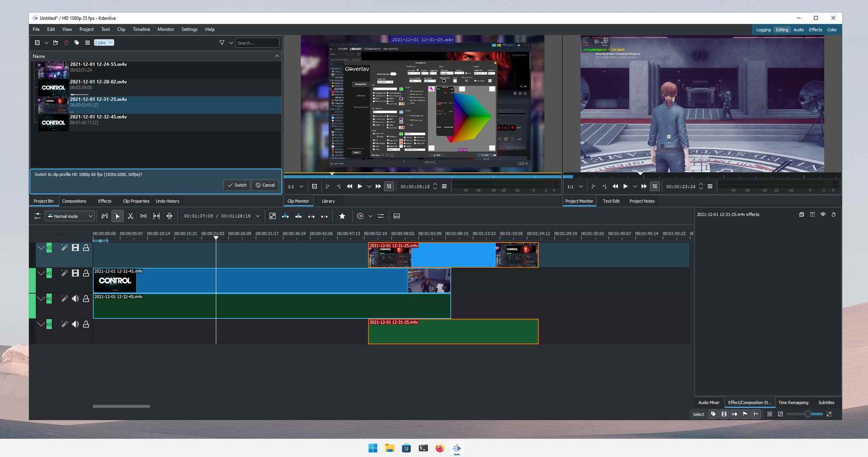The width and height of the screenshot is (868, 457).
Task: Select the Spacer tool
Action: tap(144, 216)
